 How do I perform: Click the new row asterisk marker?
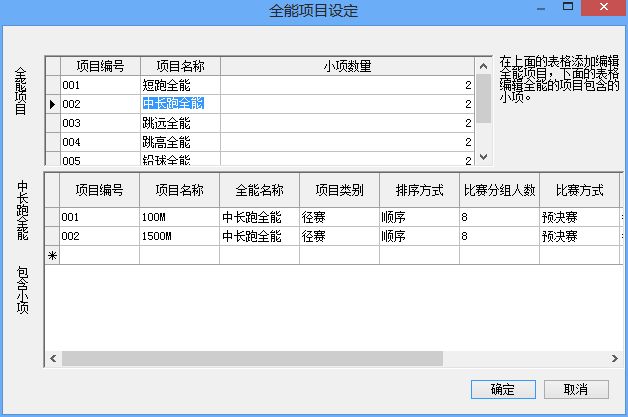(x=52, y=255)
